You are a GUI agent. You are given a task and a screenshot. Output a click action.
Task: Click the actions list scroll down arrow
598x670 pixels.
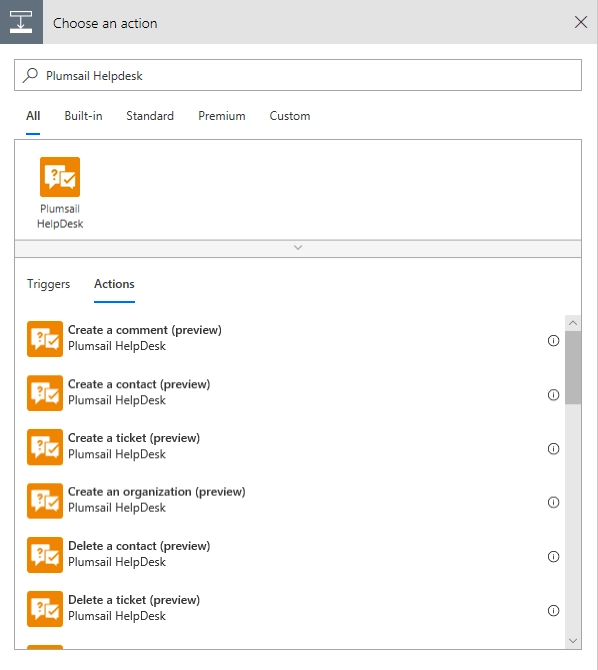[x=573, y=641]
